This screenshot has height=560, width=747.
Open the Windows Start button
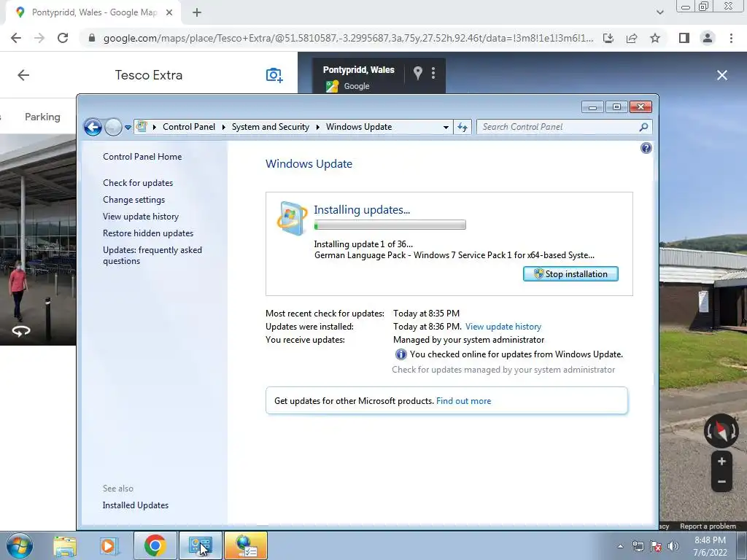(20, 545)
